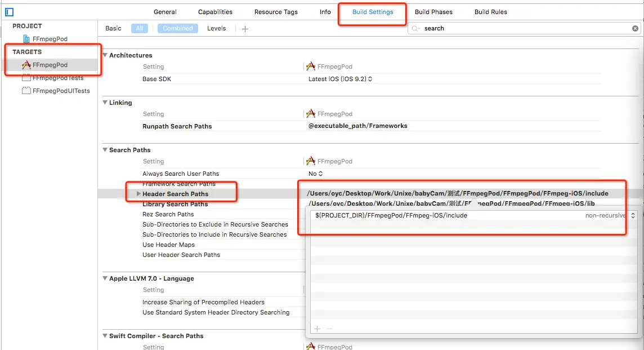
Task: Select the User Header Search Paths setting
Action: tap(181, 255)
